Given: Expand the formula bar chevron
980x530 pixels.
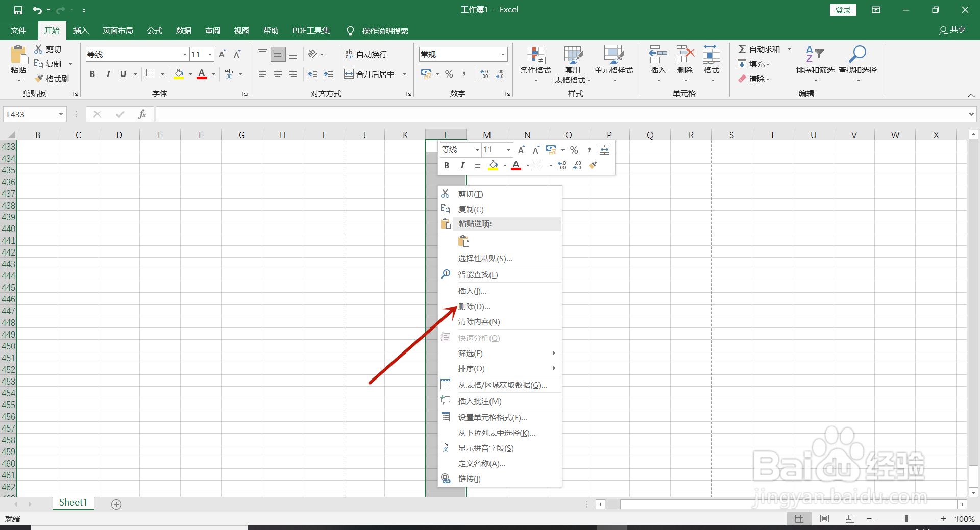Looking at the screenshot, I should 971,114.
